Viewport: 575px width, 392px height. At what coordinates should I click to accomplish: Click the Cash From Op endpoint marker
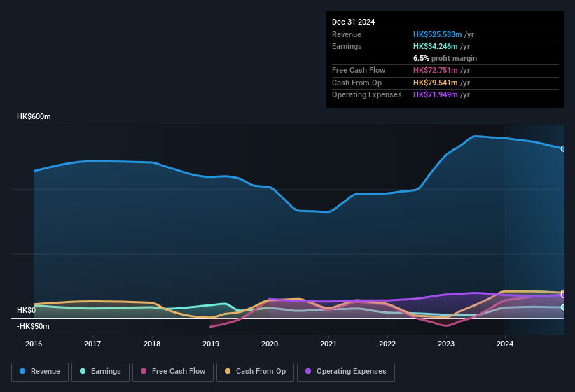(563, 293)
